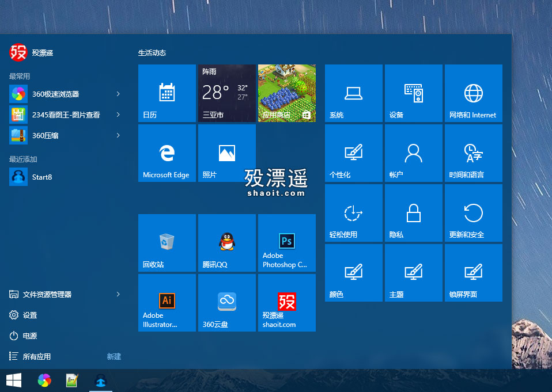The image size is (552, 392).
Task: Open the 主题 settings tile
Action: click(x=414, y=273)
